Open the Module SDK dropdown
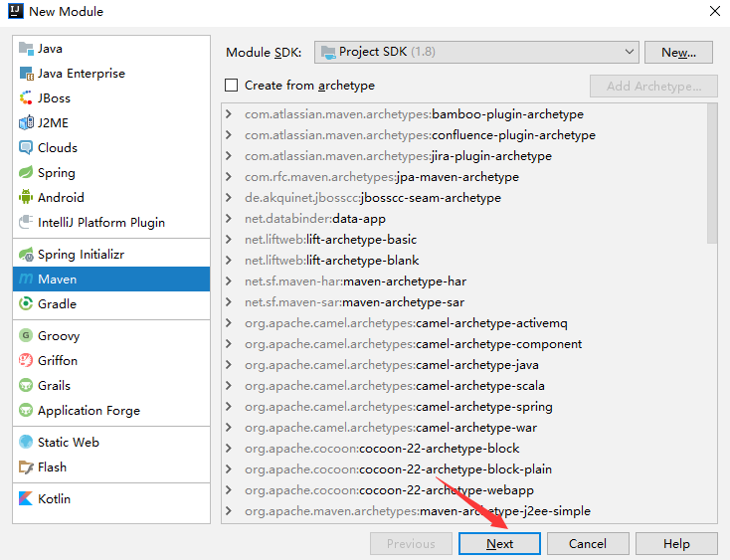730x560 pixels. 476,52
